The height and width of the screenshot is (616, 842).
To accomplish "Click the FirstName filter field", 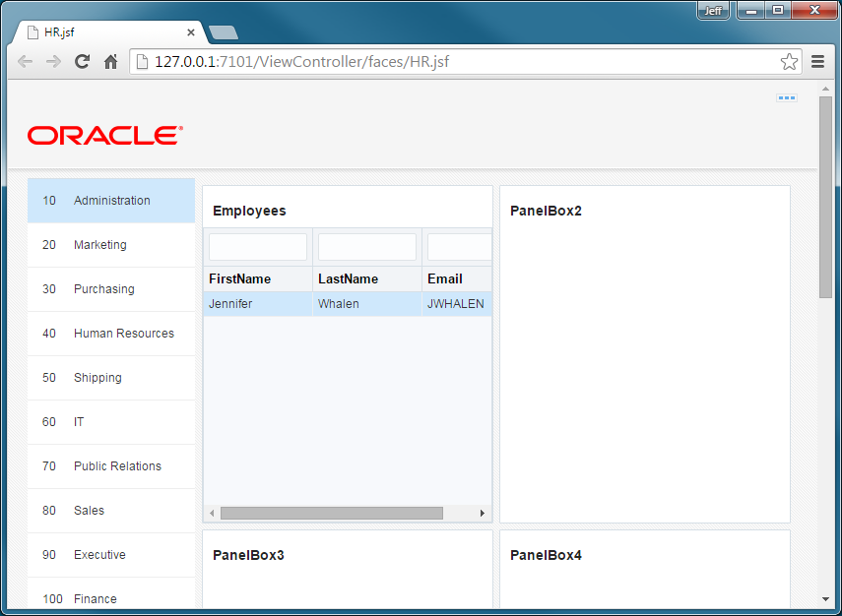I will (258, 247).
